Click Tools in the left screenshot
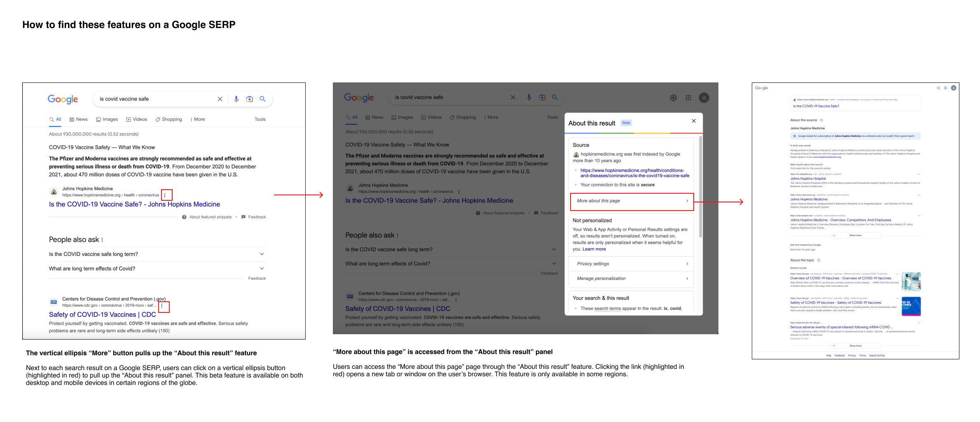This screenshot has width=980, height=422. point(260,120)
